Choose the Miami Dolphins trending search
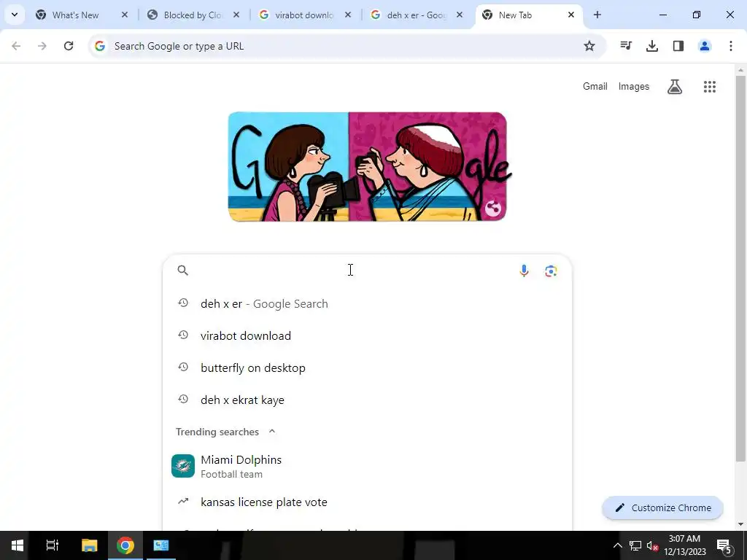 368,466
